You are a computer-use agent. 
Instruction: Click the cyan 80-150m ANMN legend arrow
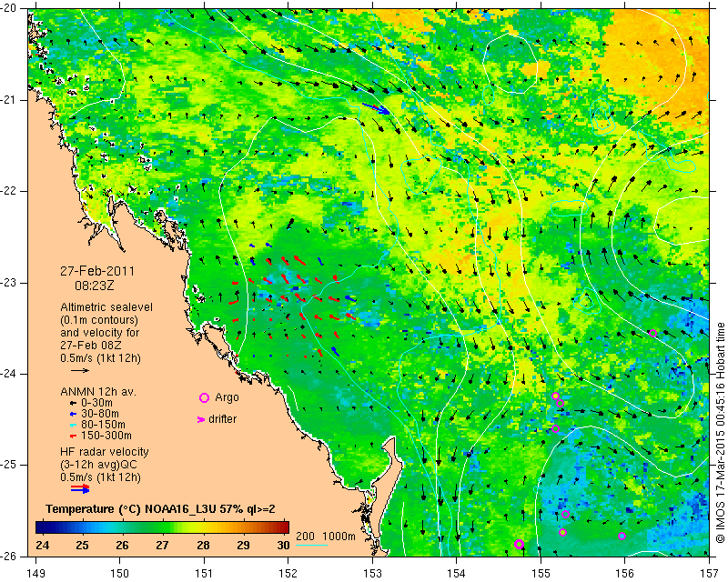coord(73,425)
